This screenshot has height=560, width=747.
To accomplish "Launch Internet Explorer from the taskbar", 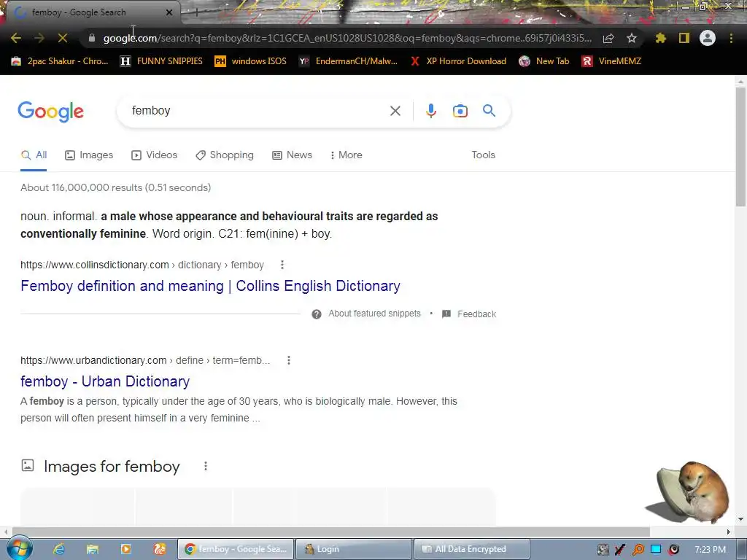I will tap(59, 549).
